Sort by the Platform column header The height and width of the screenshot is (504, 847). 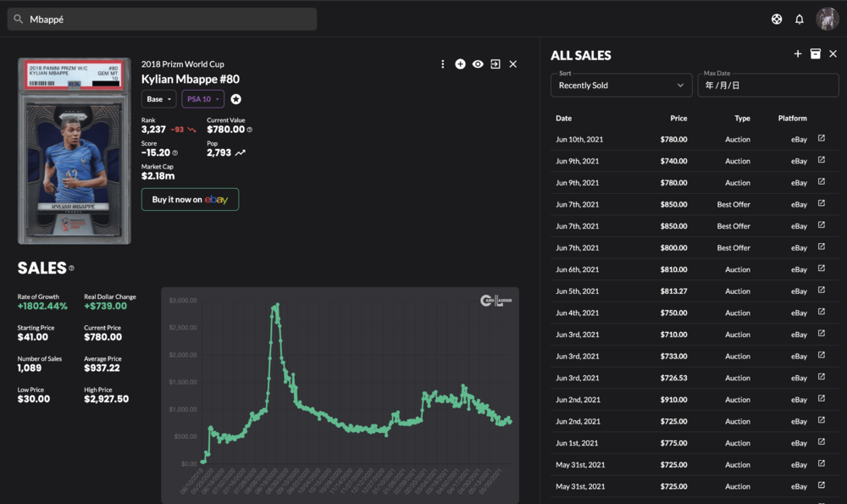click(793, 119)
